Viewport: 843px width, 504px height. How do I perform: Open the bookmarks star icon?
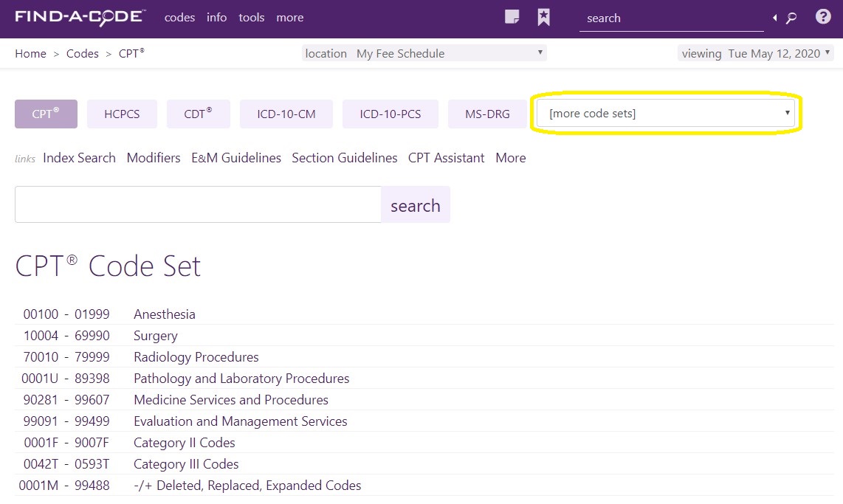tap(543, 17)
